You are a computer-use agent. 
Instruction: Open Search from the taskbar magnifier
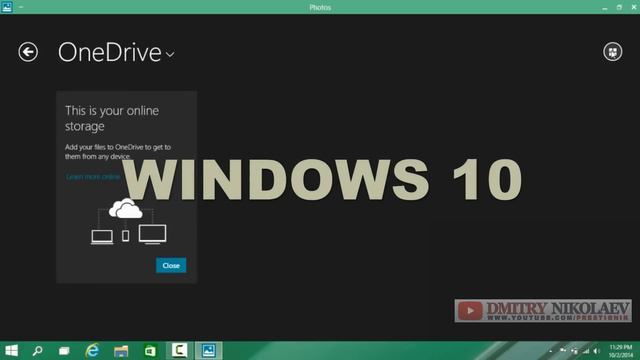pos(38,351)
